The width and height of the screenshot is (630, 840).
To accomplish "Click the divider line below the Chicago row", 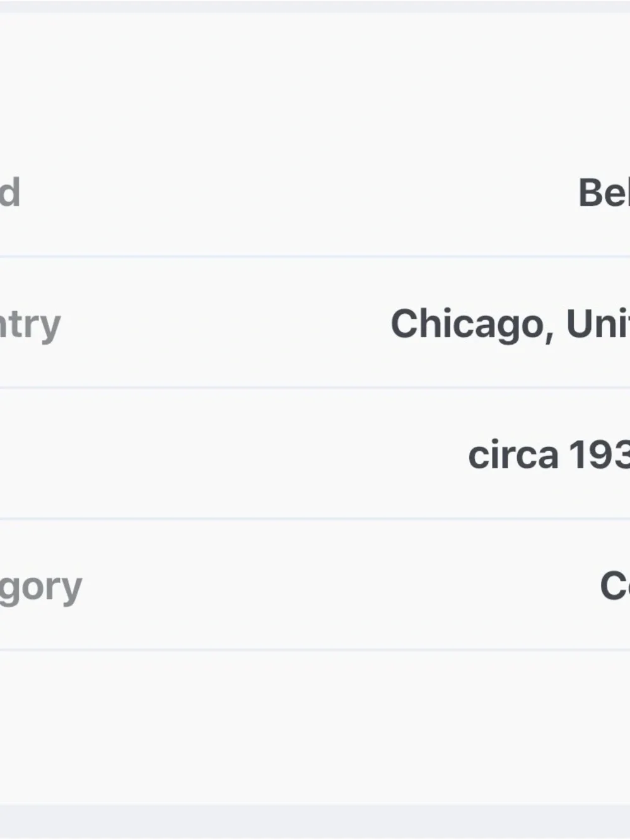I will tap(315, 388).
